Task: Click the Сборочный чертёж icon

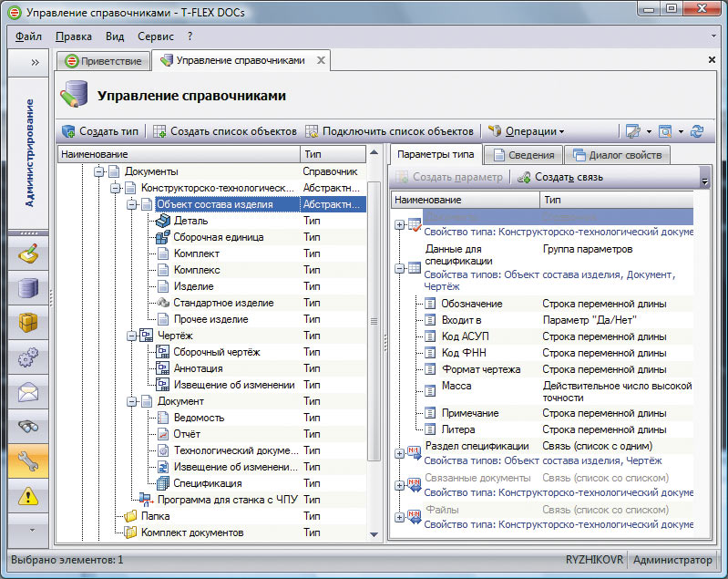Action: click(162, 352)
